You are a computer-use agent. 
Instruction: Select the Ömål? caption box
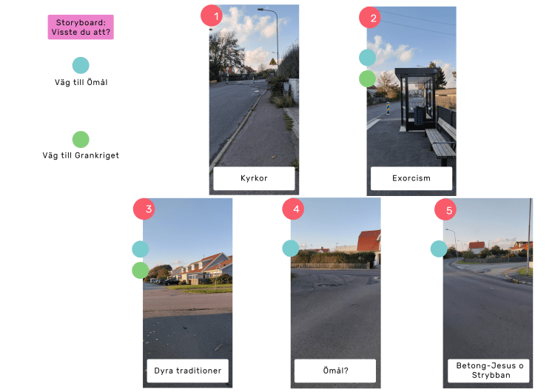[335, 371]
